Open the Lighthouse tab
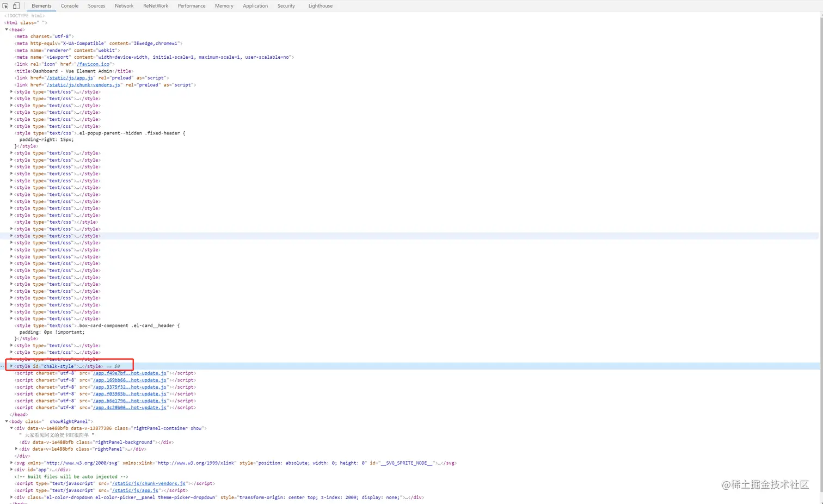823x504 pixels. (x=320, y=5)
